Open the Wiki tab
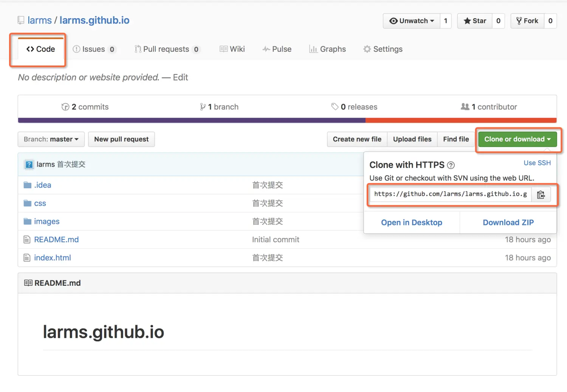This screenshot has width=567, height=392. (x=232, y=49)
